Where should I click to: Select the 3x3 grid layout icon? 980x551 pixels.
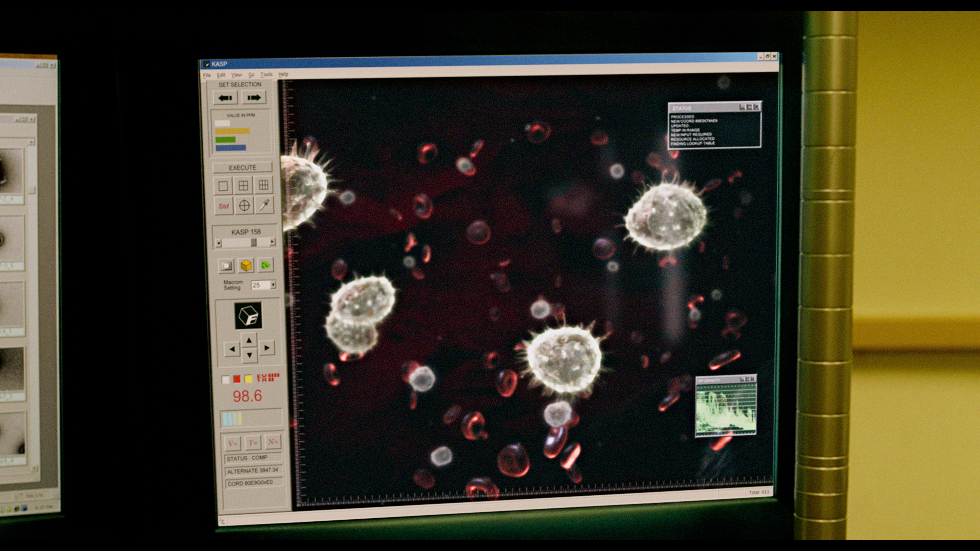pyautogui.click(x=263, y=185)
